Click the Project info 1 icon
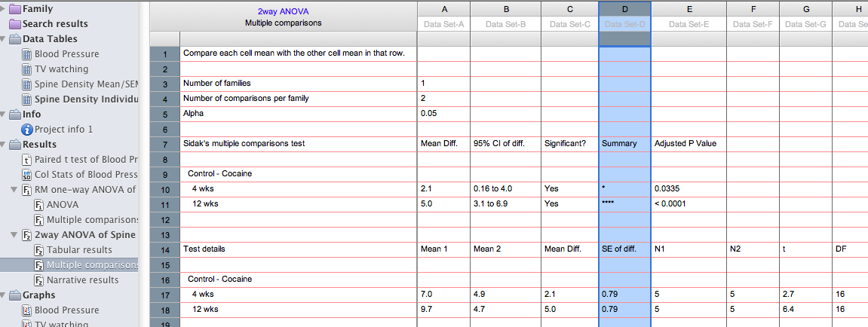Viewport: 868px width, 327px height. click(x=27, y=130)
